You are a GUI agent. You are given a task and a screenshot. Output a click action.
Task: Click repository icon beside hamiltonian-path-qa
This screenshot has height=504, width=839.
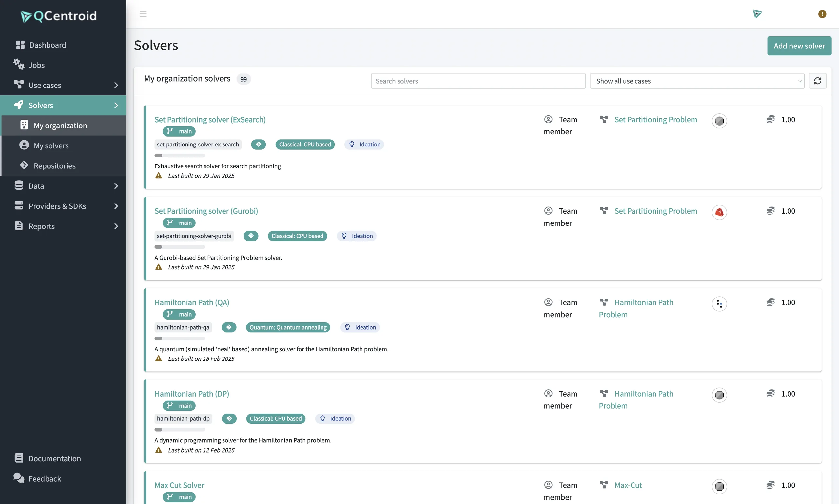[229, 327]
